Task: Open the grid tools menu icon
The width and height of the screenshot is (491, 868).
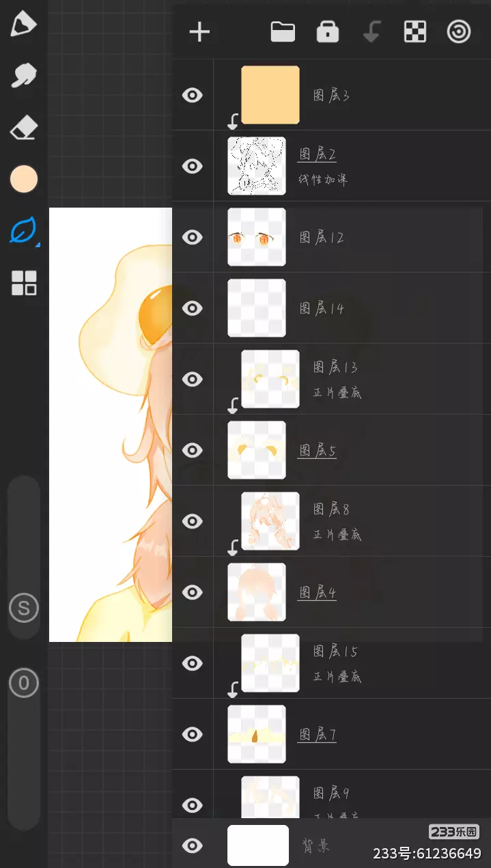Action: [24, 283]
